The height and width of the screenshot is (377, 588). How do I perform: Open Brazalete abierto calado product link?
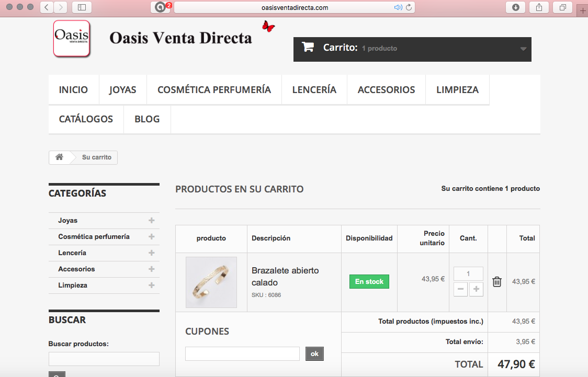285,277
